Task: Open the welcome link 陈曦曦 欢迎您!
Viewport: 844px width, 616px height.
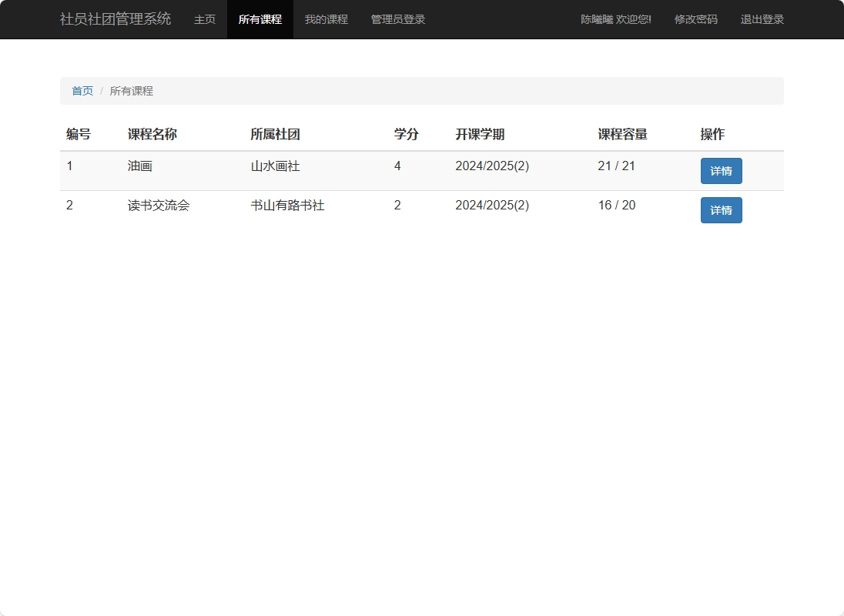Action: [615, 19]
